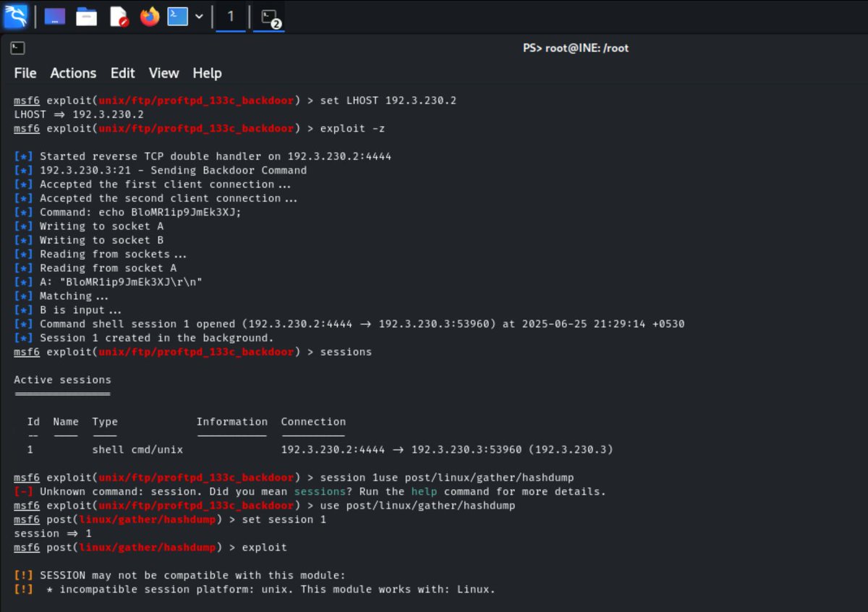The image size is (868, 612).
Task: Click 'Session 1 created in the background.' line
Action: [144, 338]
